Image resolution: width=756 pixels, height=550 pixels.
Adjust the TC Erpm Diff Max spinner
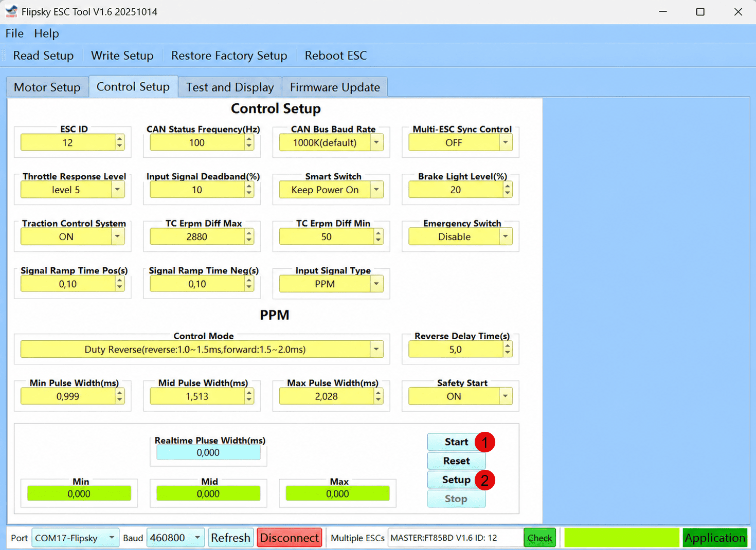(249, 237)
